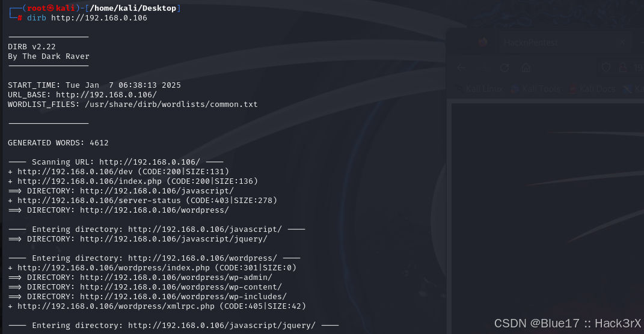644x334 pixels.
Task: Click the insecure connection lock icon
Action: 623,68
